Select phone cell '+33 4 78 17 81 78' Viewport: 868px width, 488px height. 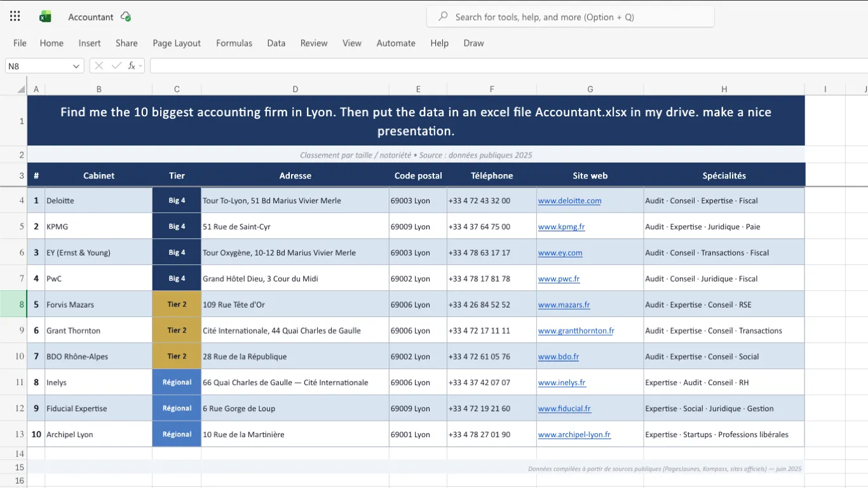tap(492, 279)
